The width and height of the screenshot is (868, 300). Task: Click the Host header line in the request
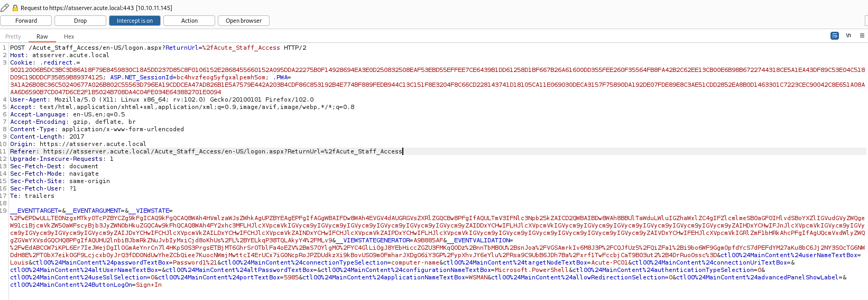pos(60,55)
